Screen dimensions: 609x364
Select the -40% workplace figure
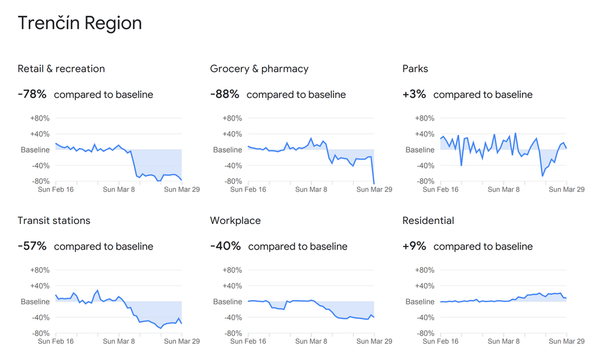pyautogui.click(x=225, y=246)
